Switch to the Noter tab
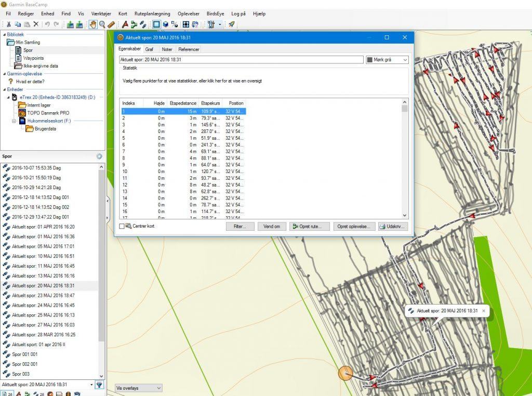Screen dimensions: 532x396 pyautogui.click(x=167, y=49)
